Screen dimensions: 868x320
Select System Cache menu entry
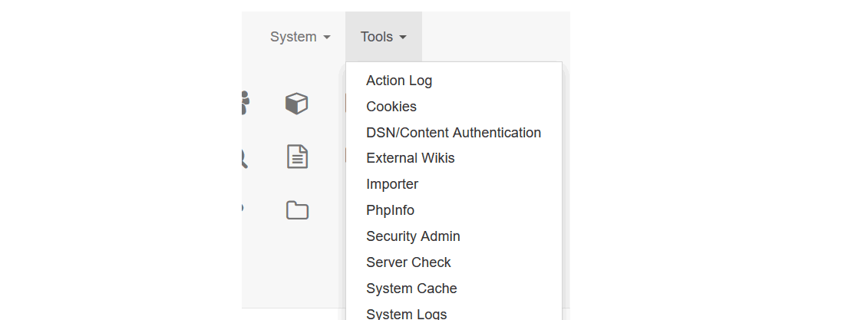click(411, 289)
